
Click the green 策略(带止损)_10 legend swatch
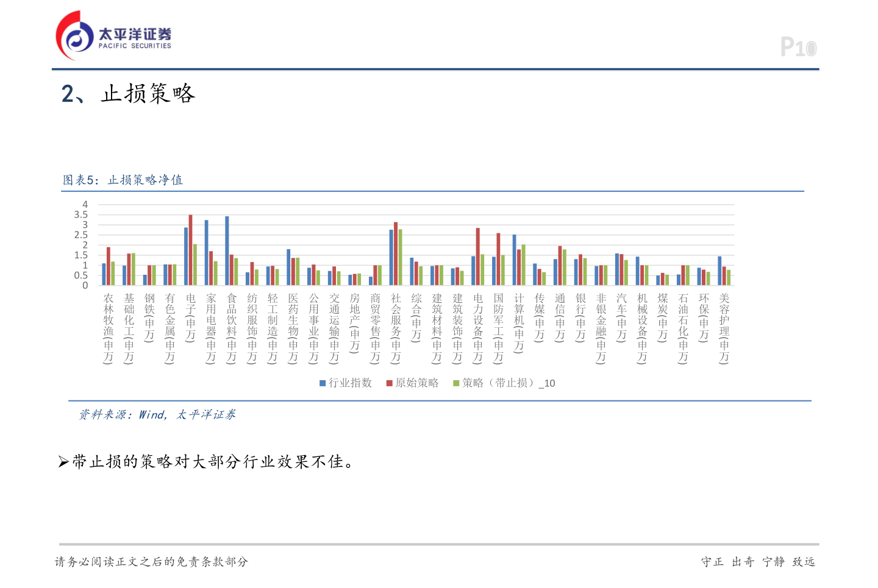455,383
